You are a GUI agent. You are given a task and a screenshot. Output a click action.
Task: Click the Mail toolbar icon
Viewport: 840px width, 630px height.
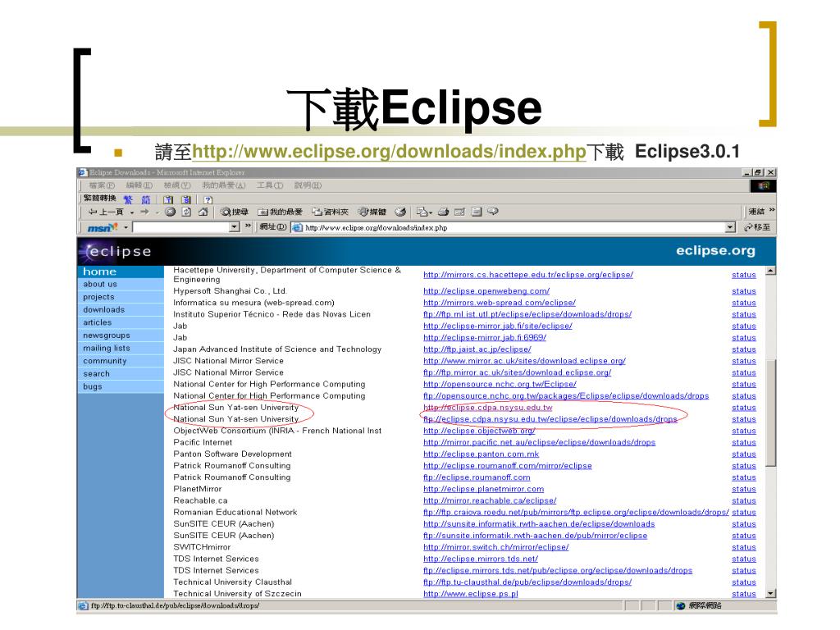(x=422, y=212)
